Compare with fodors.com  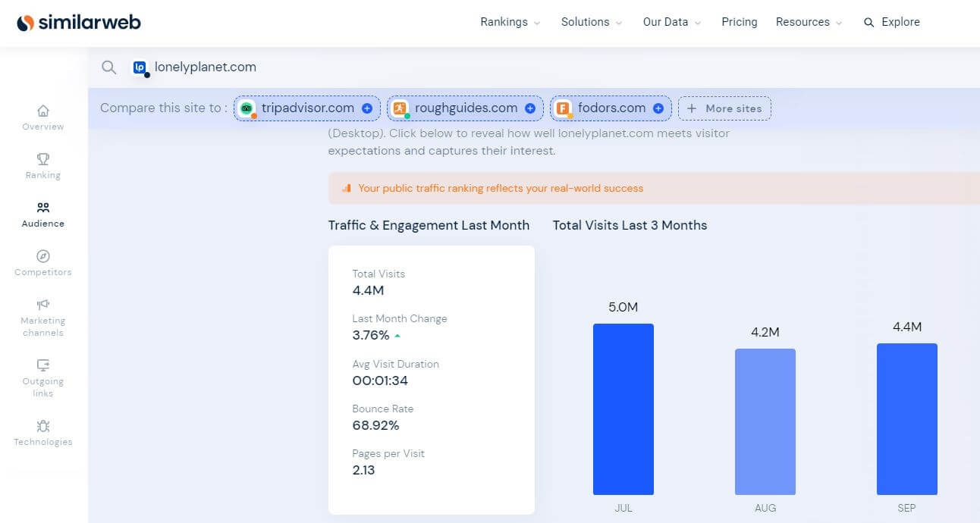pyautogui.click(x=611, y=108)
